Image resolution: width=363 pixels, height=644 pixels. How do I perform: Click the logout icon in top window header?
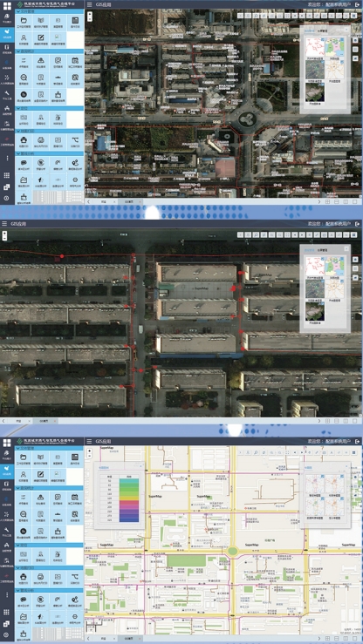click(357, 4)
